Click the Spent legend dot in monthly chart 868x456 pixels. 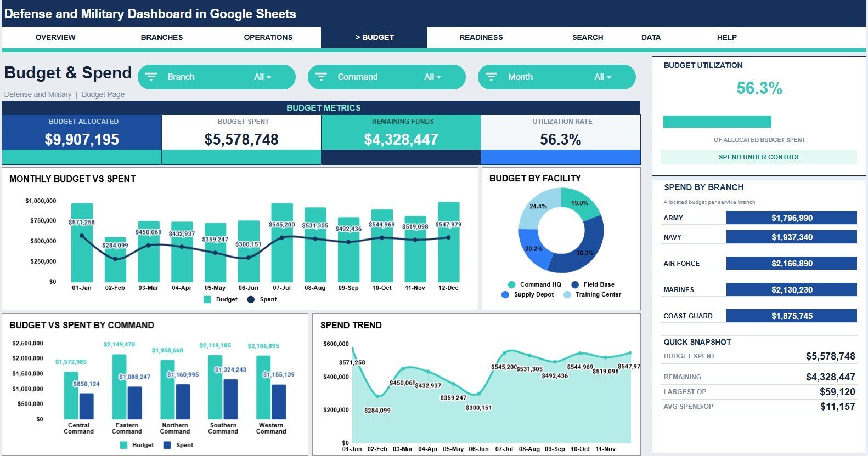pyautogui.click(x=251, y=299)
